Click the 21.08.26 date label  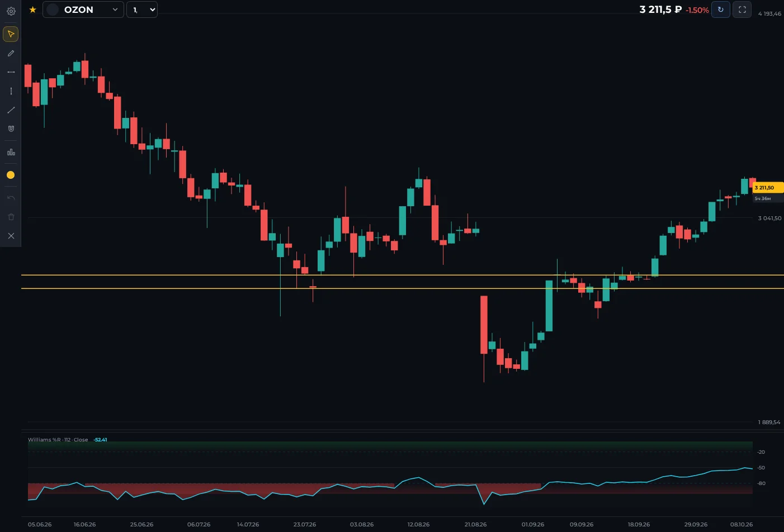click(x=475, y=524)
